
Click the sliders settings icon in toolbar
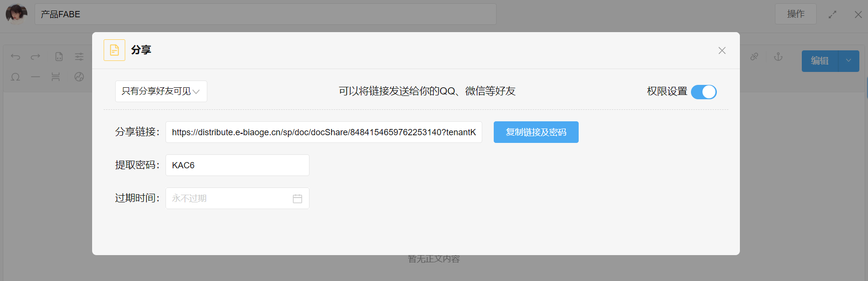click(x=79, y=57)
